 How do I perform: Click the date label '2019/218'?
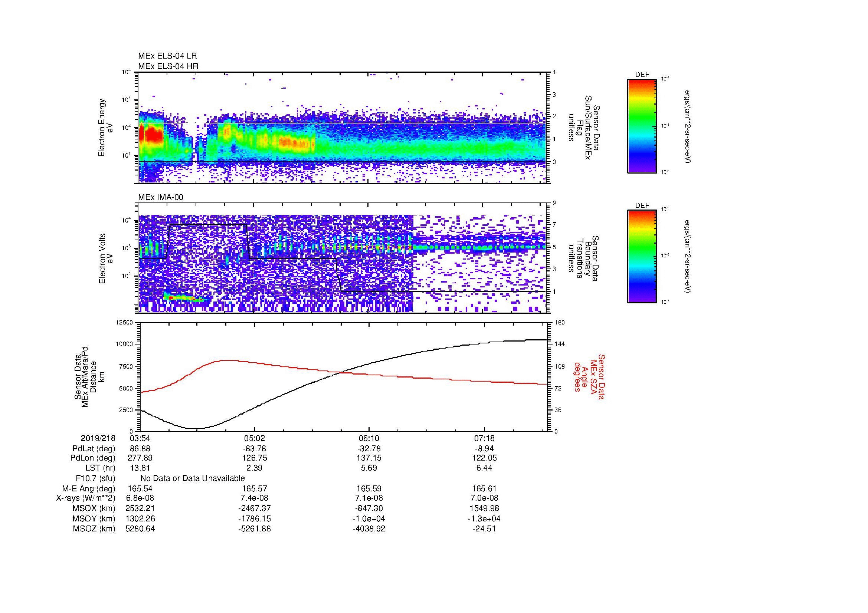98,438
